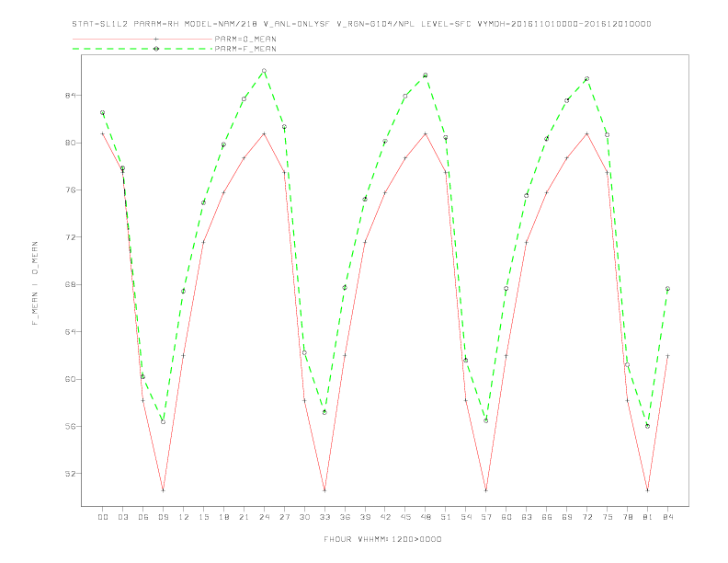Click y-axis tick label 52

[x=70, y=474]
